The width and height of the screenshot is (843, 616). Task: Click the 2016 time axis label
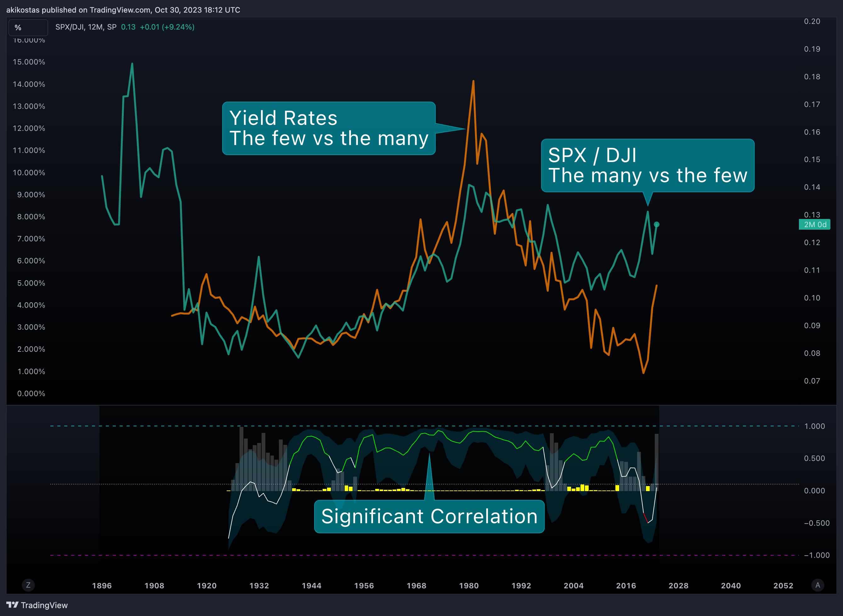click(x=626, y=585)
